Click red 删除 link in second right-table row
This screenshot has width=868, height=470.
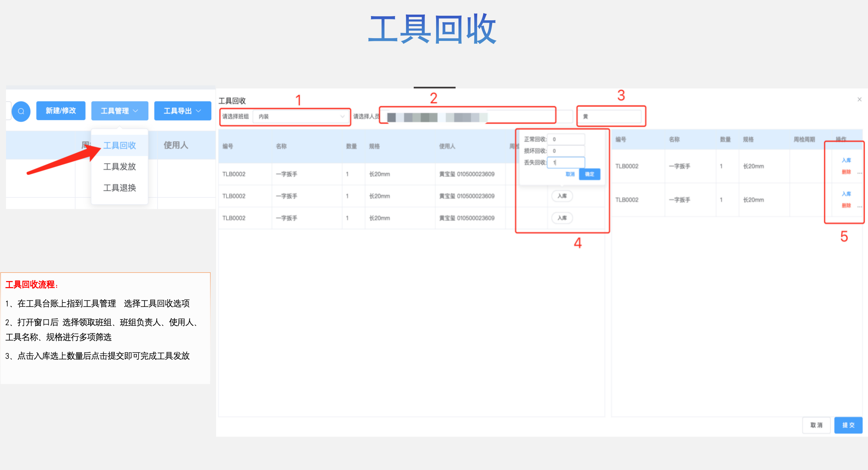tap(846, 205)
